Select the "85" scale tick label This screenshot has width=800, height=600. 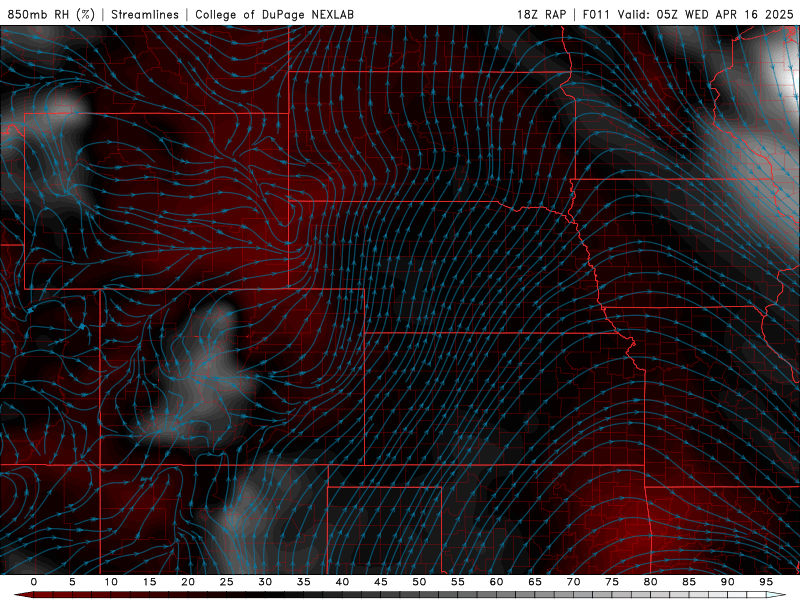tap(689, 582)
